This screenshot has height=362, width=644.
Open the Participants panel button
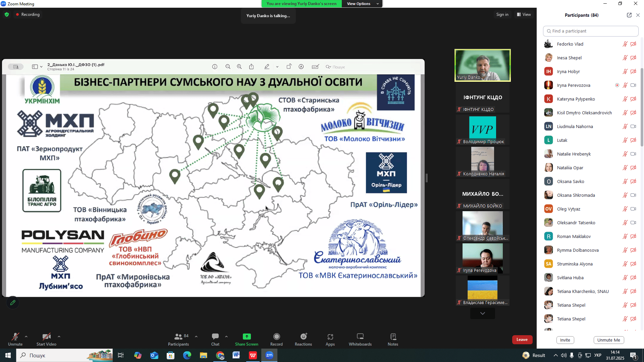tap(178, 339)
